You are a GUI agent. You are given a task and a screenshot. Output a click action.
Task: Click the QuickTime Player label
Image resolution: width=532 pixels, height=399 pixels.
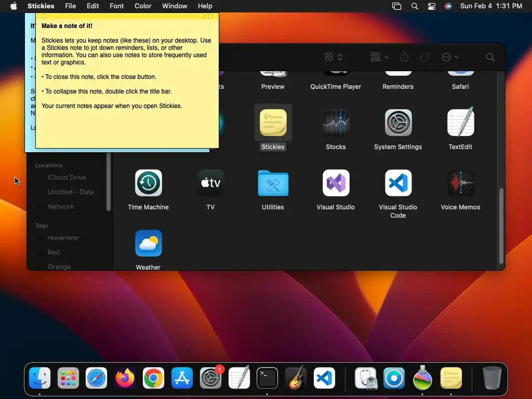[x=336, y=87]
